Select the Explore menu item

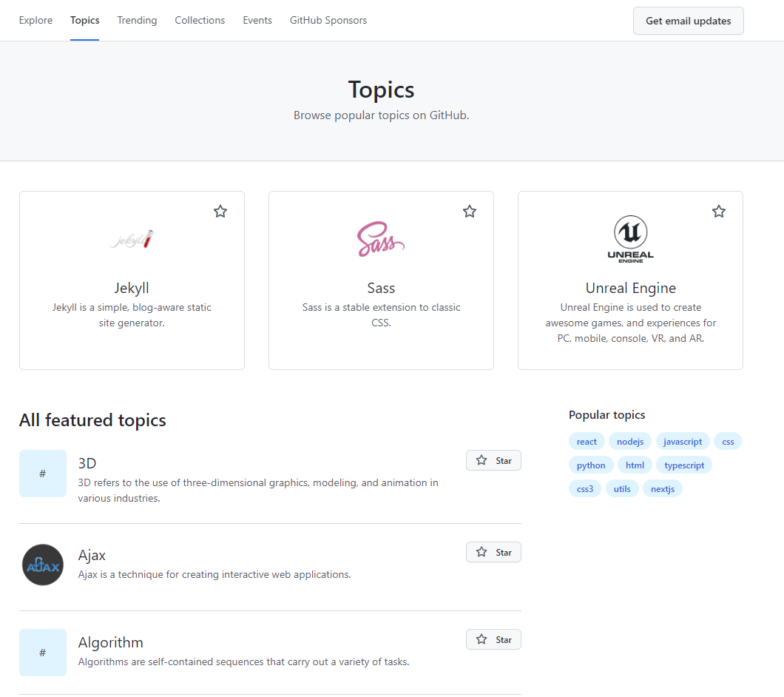36,20
